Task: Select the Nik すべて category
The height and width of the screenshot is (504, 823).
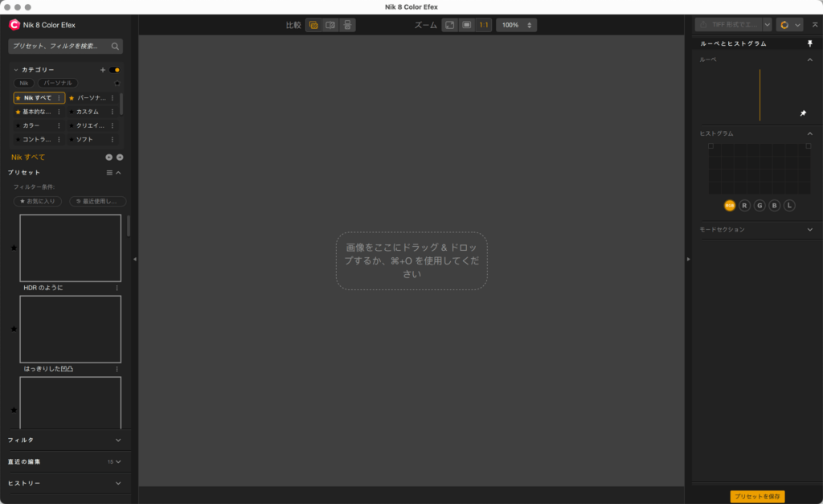Action: click(x=38, y=98)
